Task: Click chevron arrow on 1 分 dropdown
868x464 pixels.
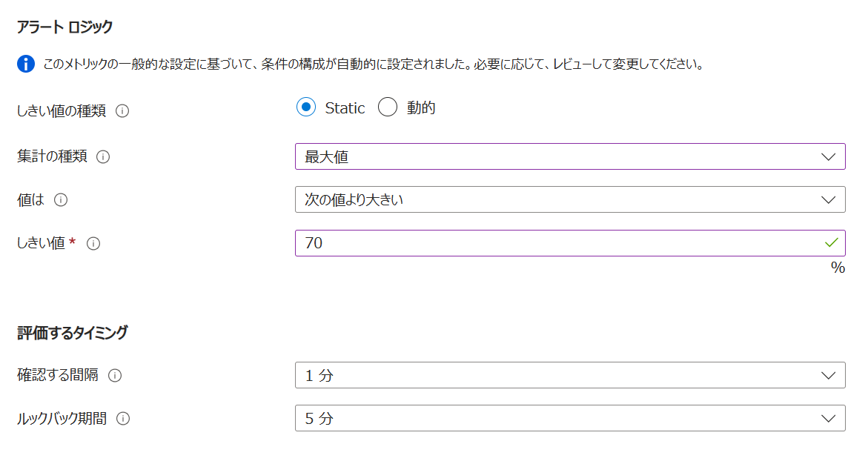Action: tap(829, 375)
